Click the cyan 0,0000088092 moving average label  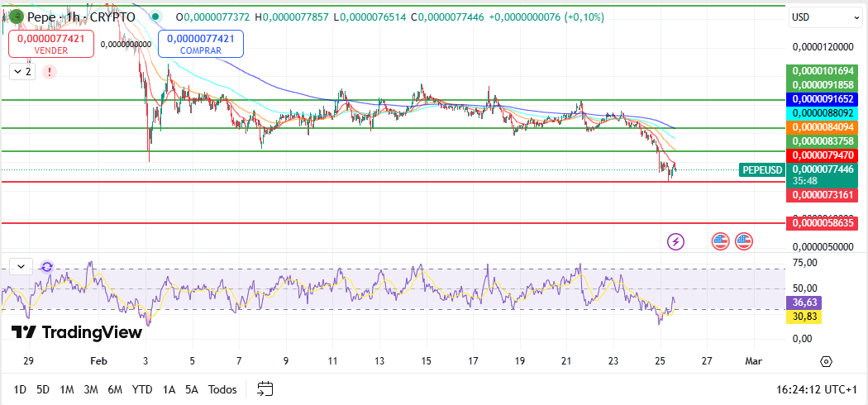(x=823, y=113)
